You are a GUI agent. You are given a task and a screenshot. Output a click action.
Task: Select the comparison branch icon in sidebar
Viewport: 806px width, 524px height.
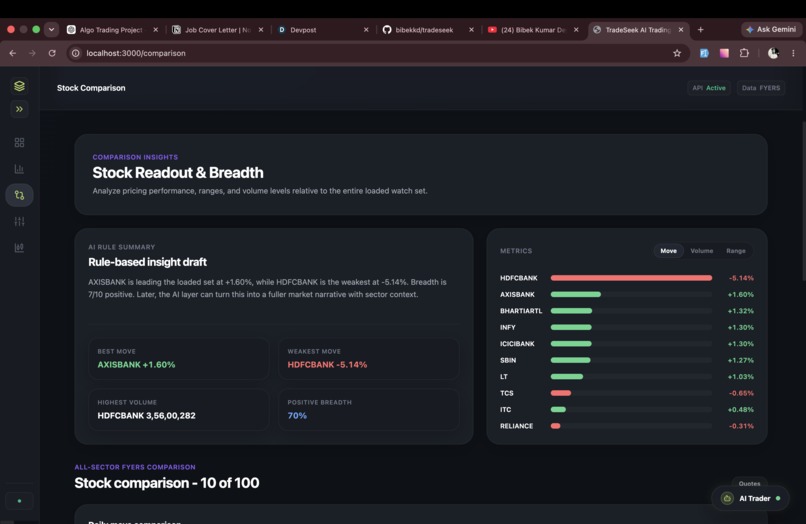point(20,195)
